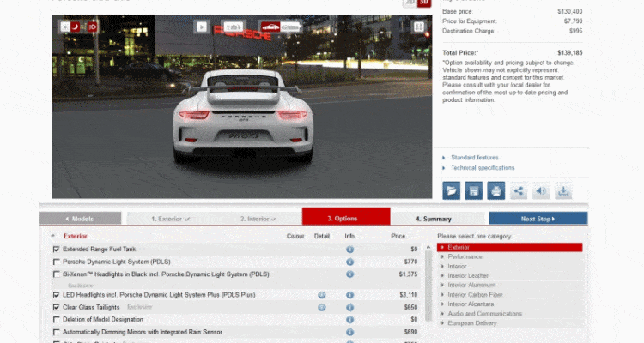Viewport: 644px width, 343px height.
Task: Click the Base price value $130,400
Action: pyautogui.click(x=569, y=11)
